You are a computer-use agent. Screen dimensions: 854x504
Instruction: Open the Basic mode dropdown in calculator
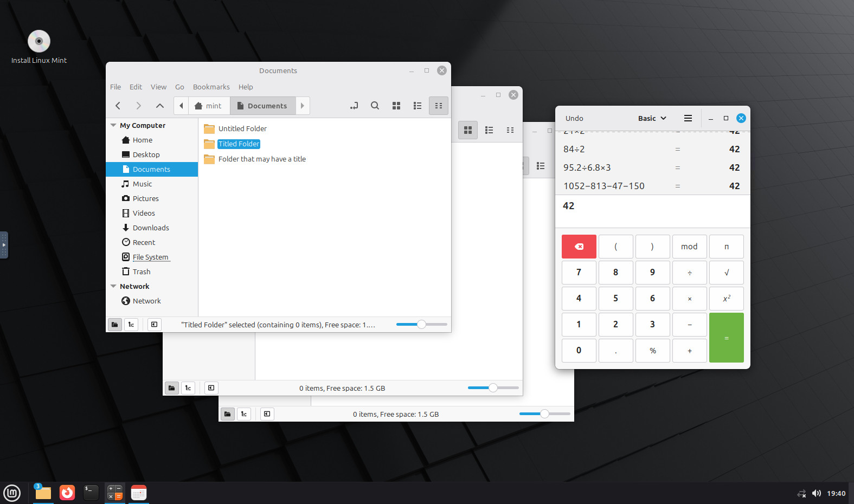click(x=652, y=118)
